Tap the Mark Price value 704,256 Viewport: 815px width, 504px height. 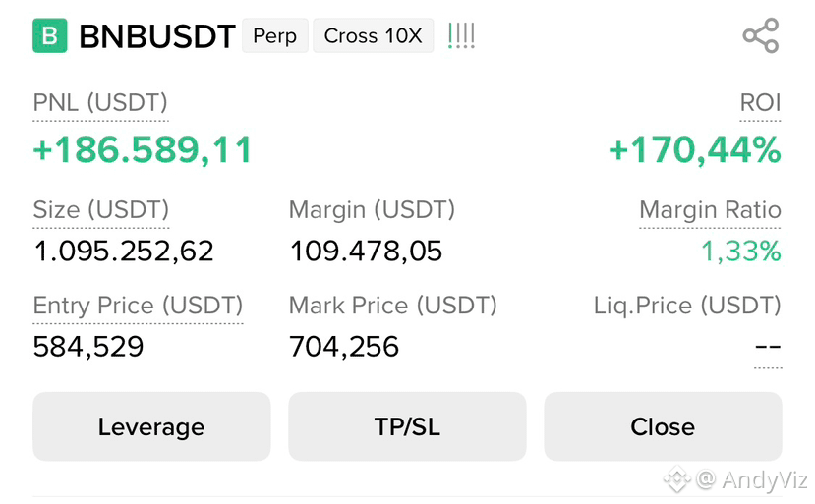coord(344,347)
